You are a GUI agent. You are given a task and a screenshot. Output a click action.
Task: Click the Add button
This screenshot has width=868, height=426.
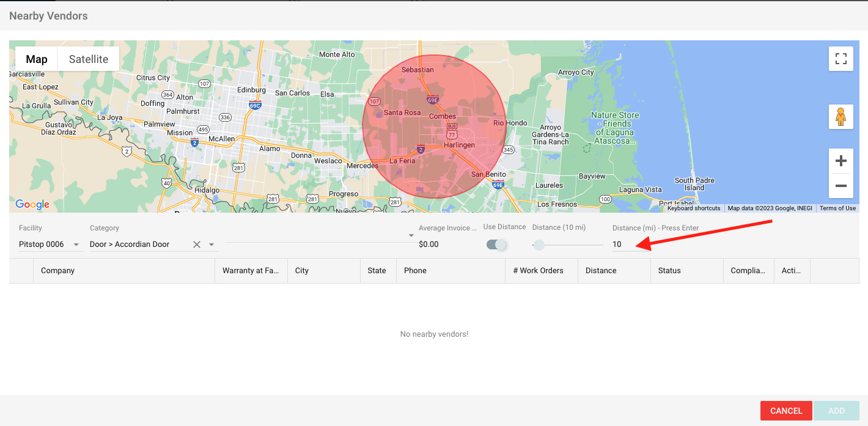click(836, 411)
